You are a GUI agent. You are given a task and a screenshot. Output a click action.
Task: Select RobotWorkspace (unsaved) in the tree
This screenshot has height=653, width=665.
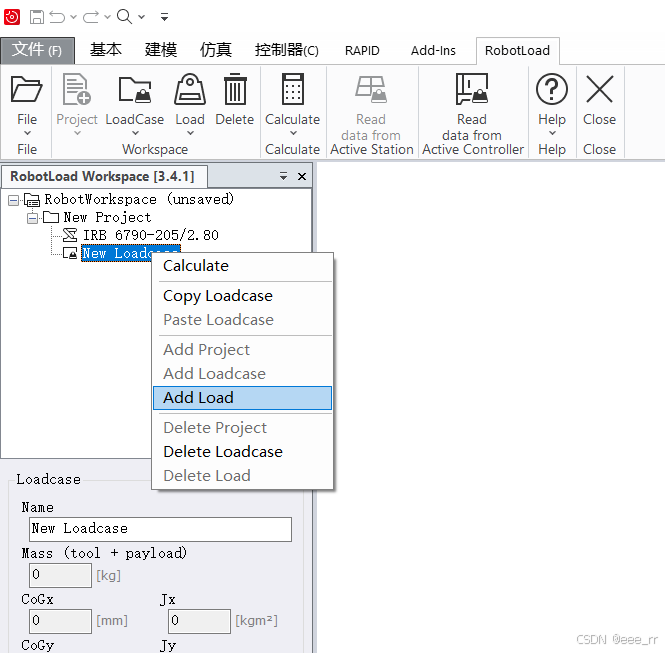[139, 199]
